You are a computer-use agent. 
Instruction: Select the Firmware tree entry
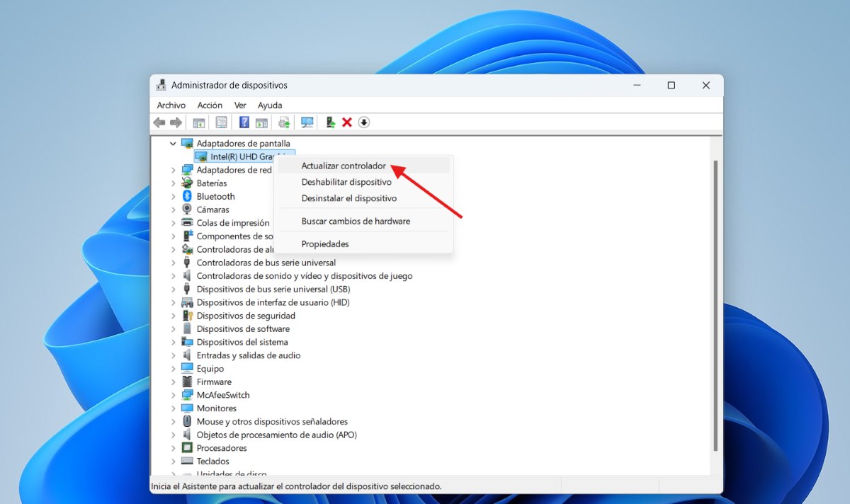point(214,382)
